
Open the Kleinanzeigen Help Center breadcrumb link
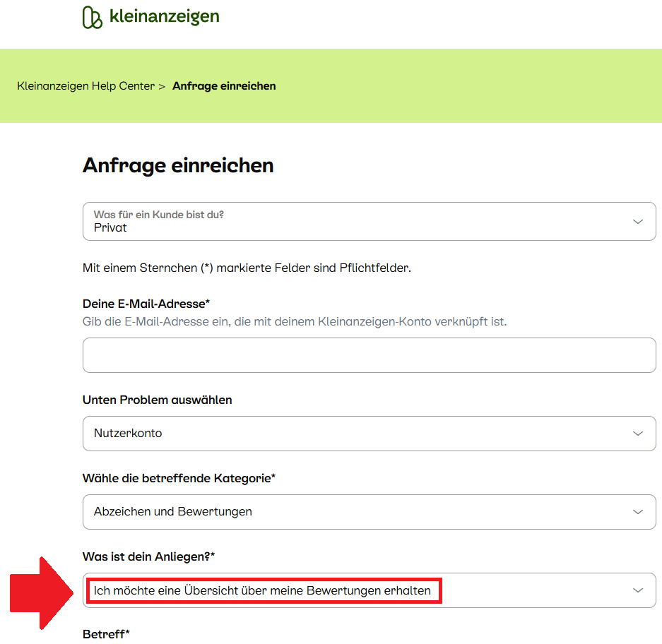pos(85,86)
